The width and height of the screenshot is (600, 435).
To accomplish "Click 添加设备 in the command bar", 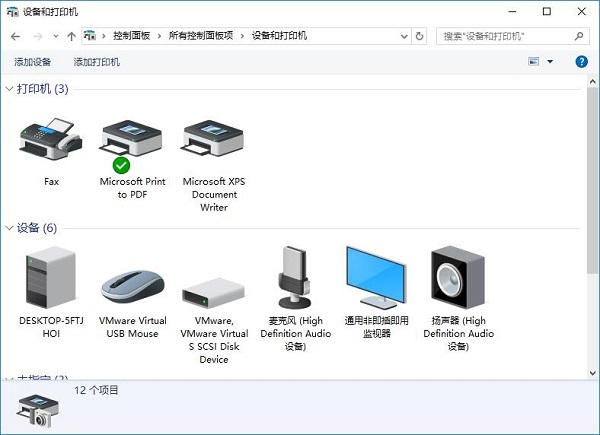I will click(x=33, y=62).
